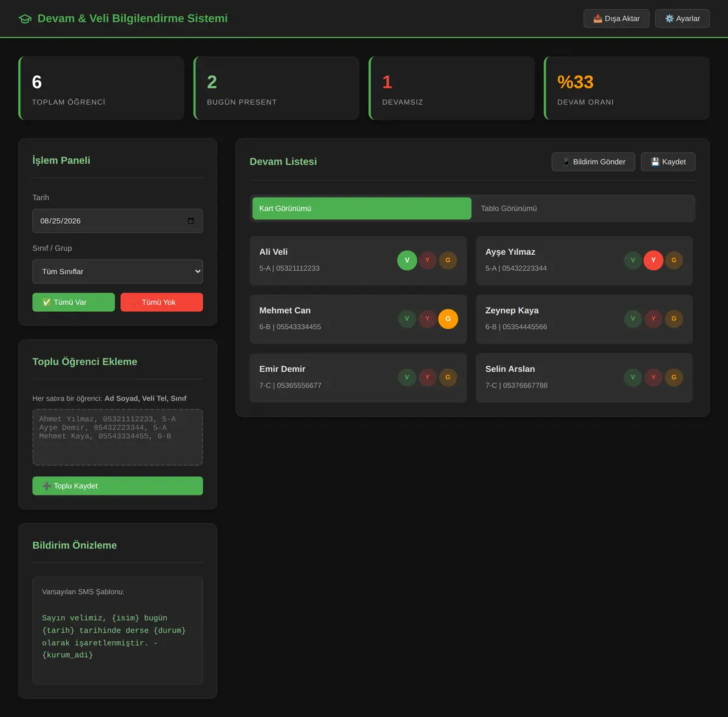This screenshot has height=717, width=728.
Task: Toggle Mehmet Can's orange G status
Action: [x=448, y=318]
